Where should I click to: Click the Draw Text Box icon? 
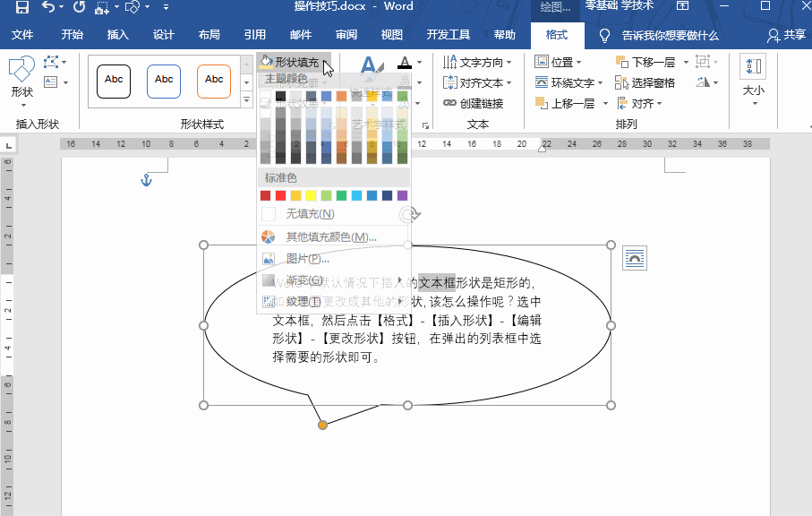click(51, 82)
